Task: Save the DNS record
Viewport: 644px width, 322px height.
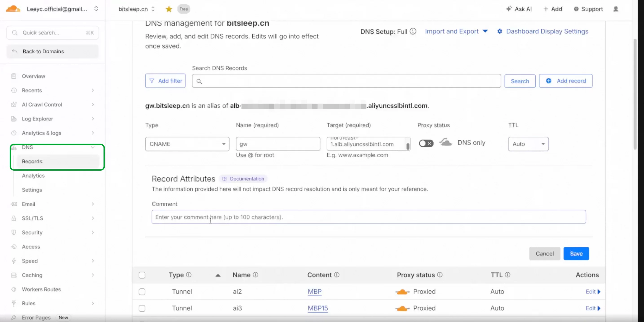Action: coord(576,254)
